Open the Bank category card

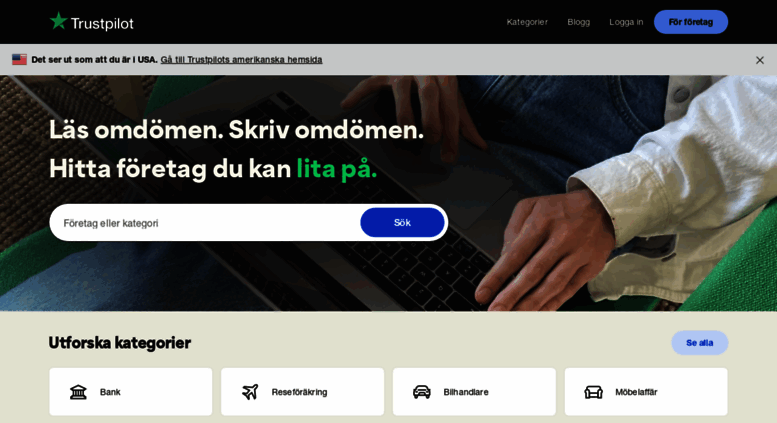(x=131, y=392)
